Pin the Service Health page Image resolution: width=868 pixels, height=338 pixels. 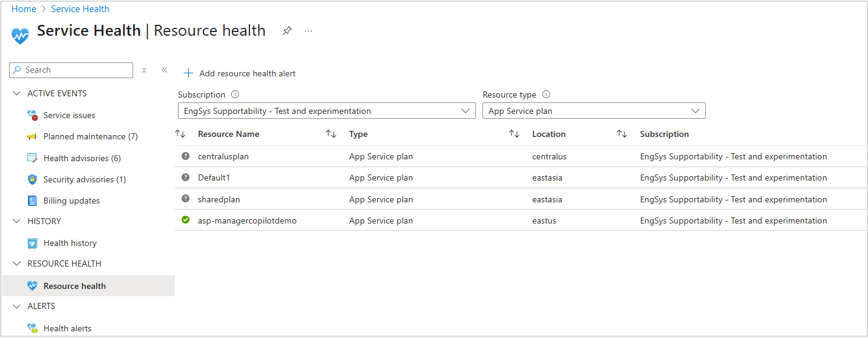pyautogui.click(x=287, y=31)
